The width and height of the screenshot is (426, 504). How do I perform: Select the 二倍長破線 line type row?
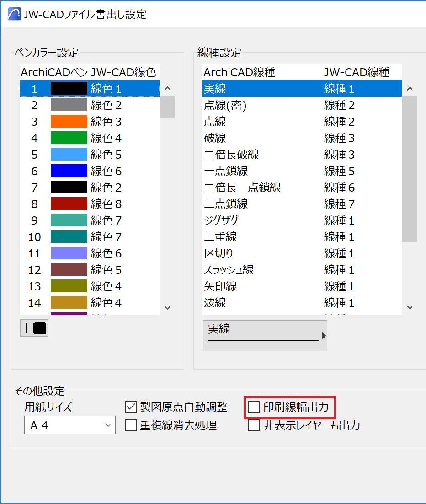click(x=302, y=154)
